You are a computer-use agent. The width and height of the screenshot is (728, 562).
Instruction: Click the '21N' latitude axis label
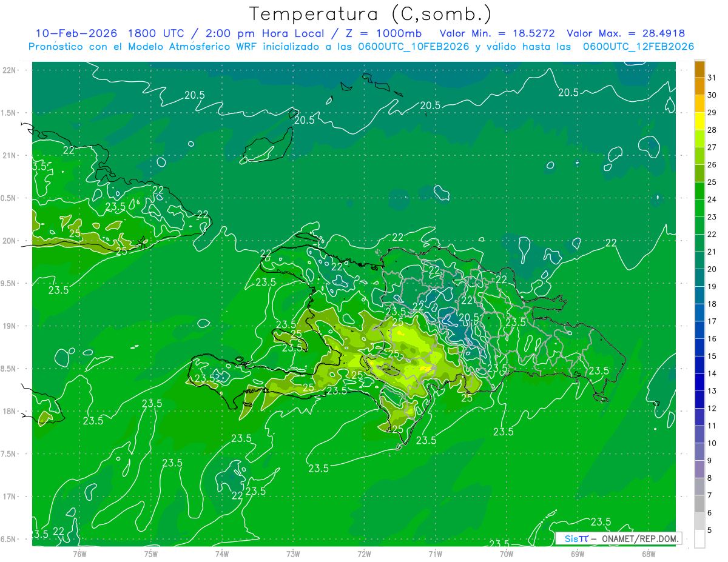coord(9,156)
